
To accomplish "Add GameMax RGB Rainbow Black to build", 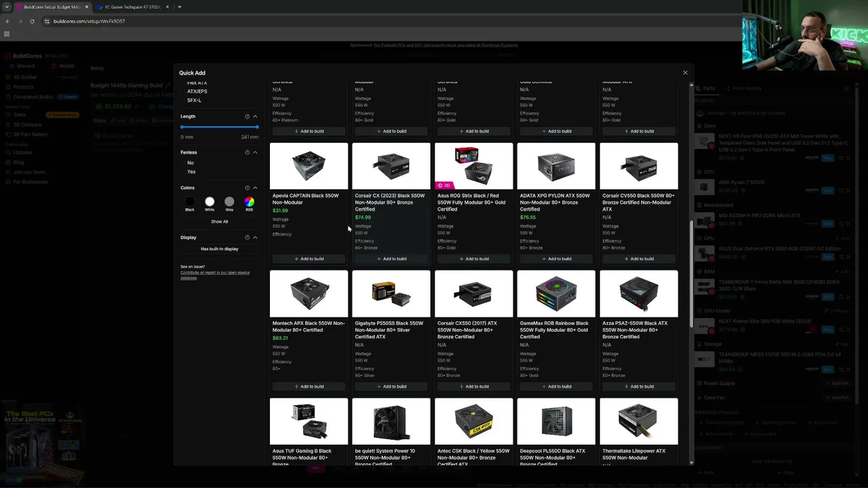I will tap(557, 386).
